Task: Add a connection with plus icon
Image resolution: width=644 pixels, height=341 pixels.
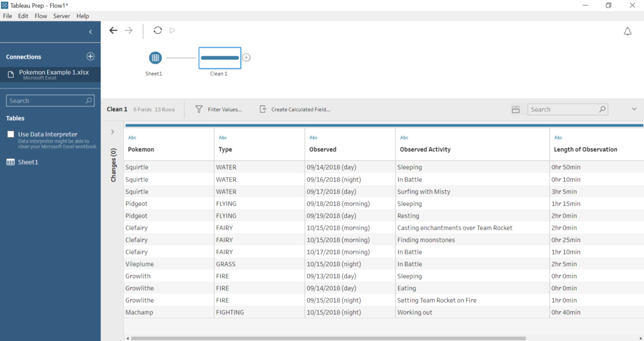Action: [91, 57]
